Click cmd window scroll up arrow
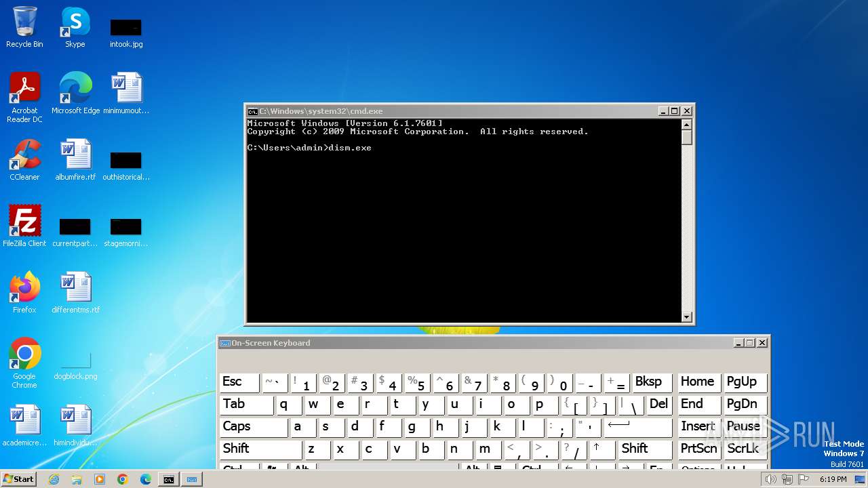 687,125
